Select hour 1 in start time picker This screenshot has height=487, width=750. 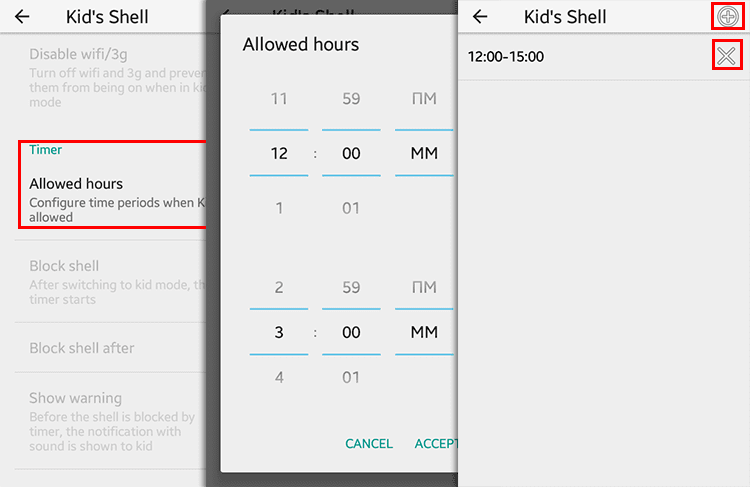click(279, 208)
